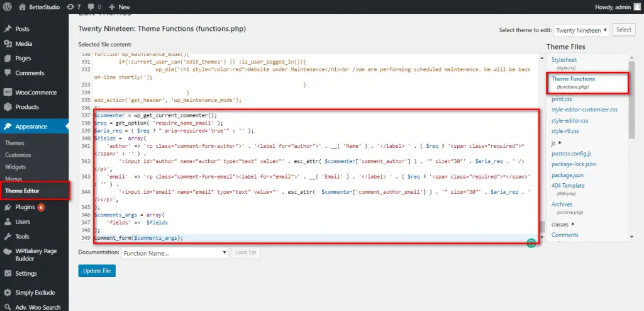The height and width of the screenshot is (311, 644).
Task: Open the theme selection dropdown Twenty Nineteen
Action: 581,30
